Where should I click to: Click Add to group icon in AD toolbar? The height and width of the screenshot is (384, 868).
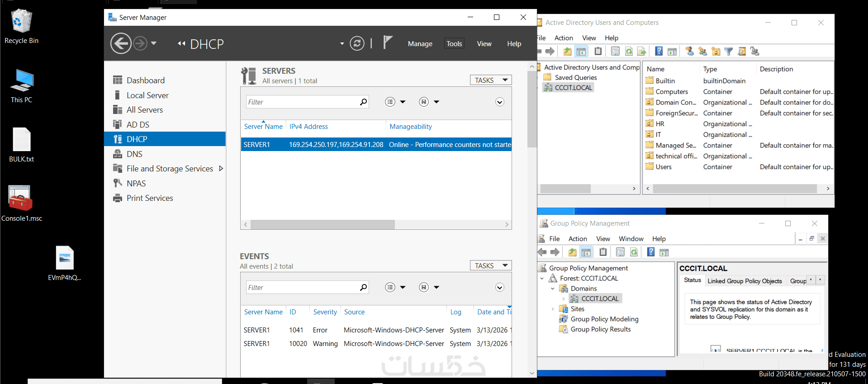click(x=755, y=51)
